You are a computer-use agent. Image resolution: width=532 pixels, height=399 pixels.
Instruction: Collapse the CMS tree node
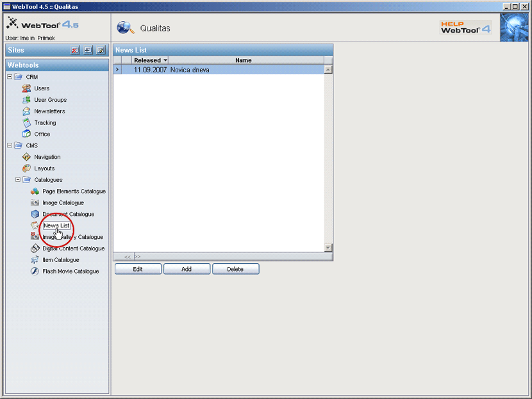[x=10, y=145]
